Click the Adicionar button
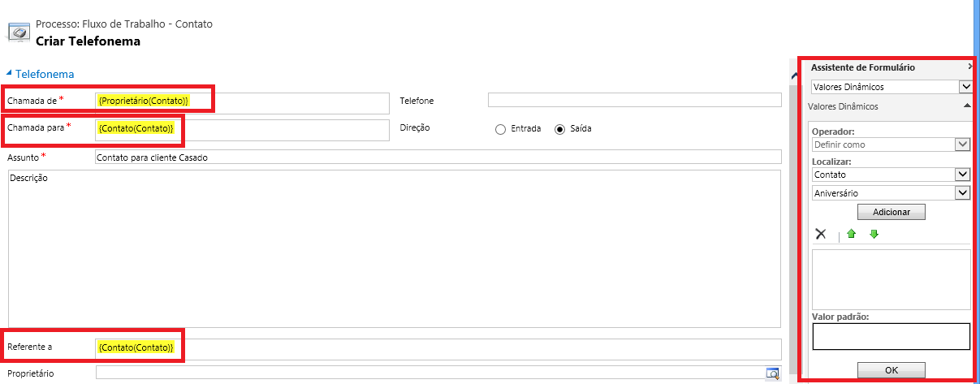 [x=891, y=212]
